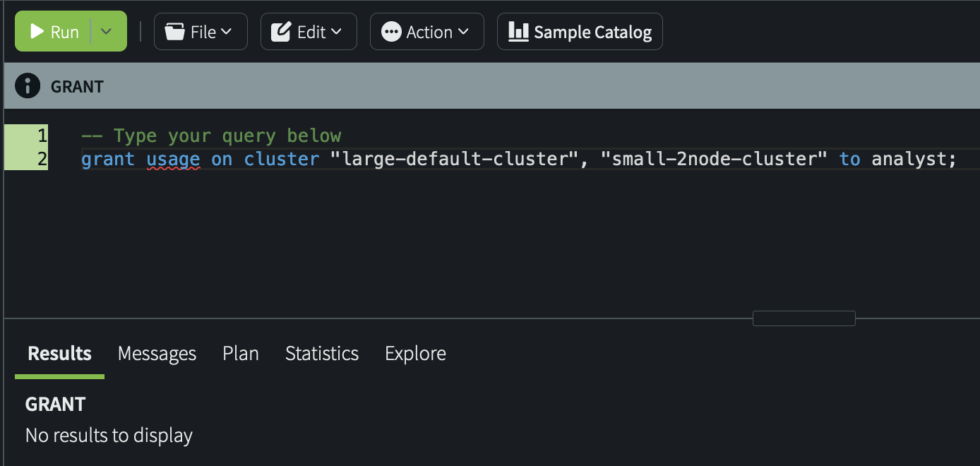This screenshot has width=980, height=466.
Task: Select the Explore tab
Action: pos(415,353)
